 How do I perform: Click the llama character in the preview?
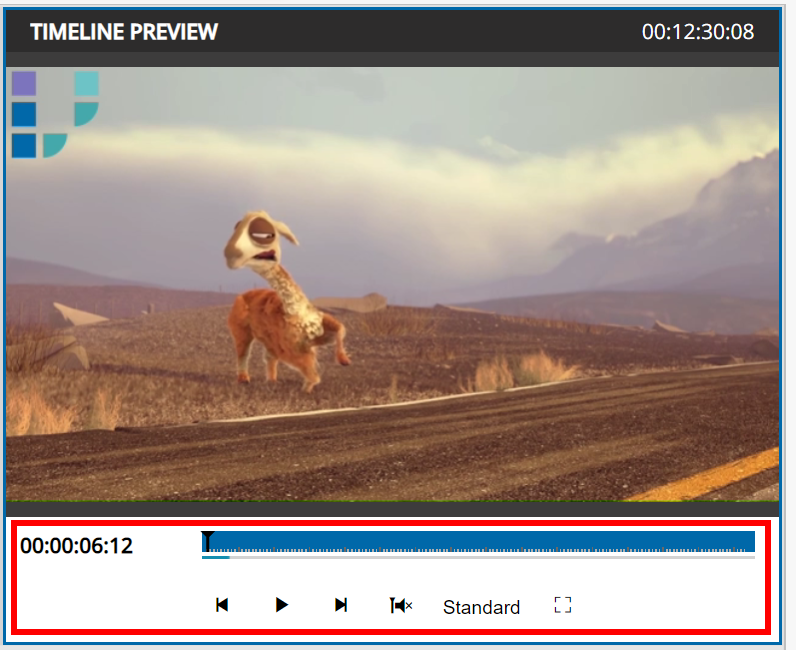coord(282,300)
